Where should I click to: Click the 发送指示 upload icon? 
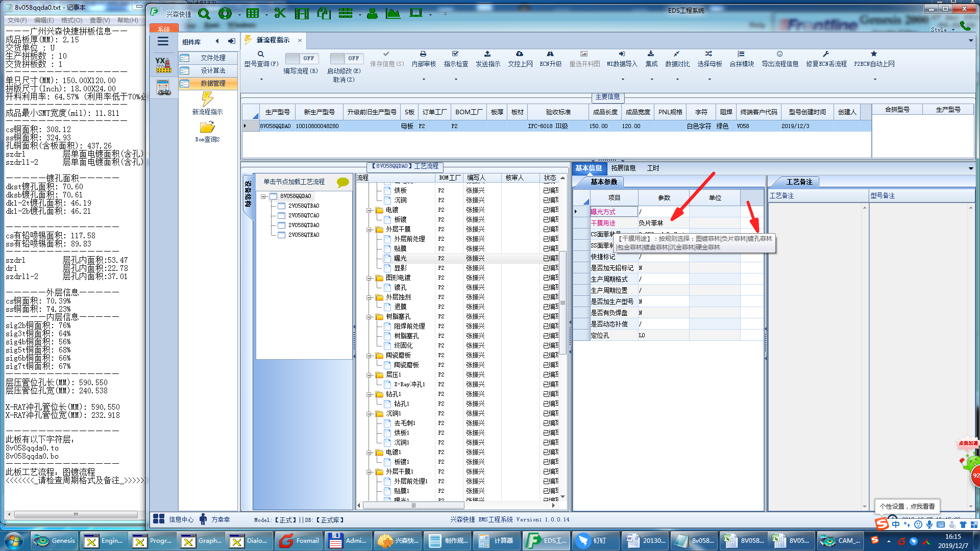point(487,54)
